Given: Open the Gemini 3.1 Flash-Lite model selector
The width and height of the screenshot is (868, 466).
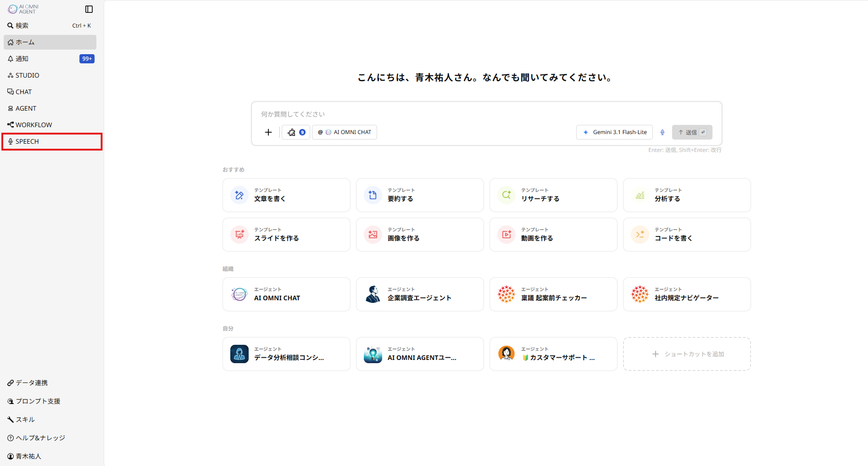Looking at the screenshot, I should click(614, 132).
